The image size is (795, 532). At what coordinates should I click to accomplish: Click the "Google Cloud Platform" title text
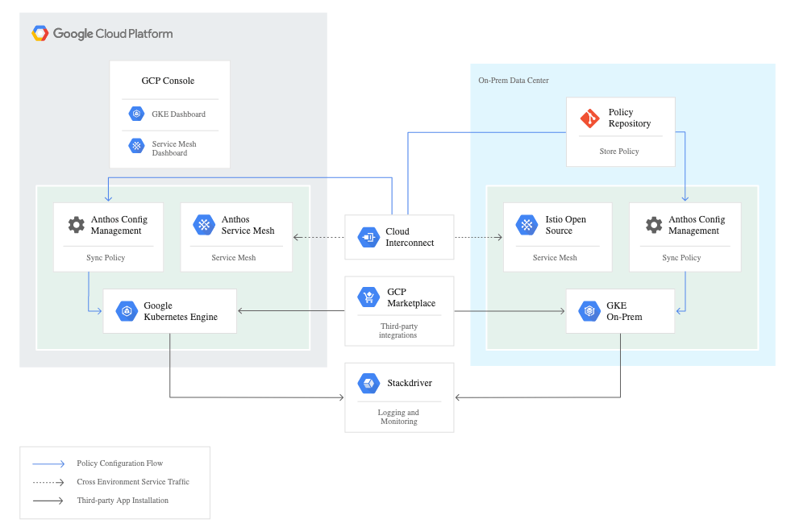click(x=113, y=33)
